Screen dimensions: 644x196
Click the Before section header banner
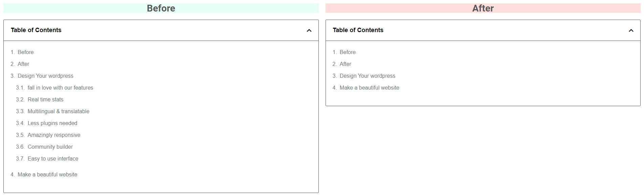[161, 8]
